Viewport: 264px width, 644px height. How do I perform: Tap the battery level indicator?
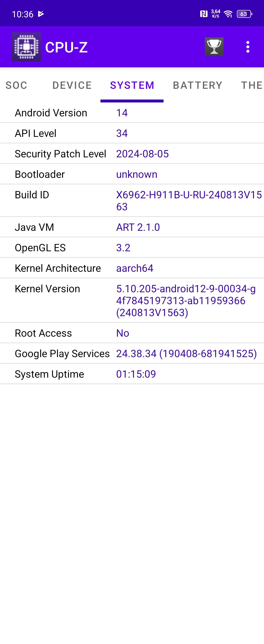(x=244, y=14)
